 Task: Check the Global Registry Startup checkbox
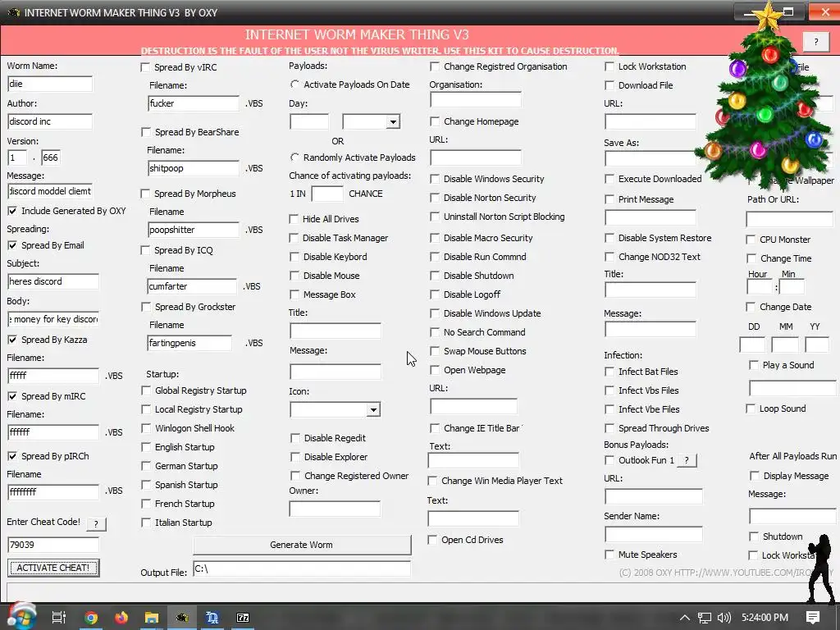coord(146,390)
